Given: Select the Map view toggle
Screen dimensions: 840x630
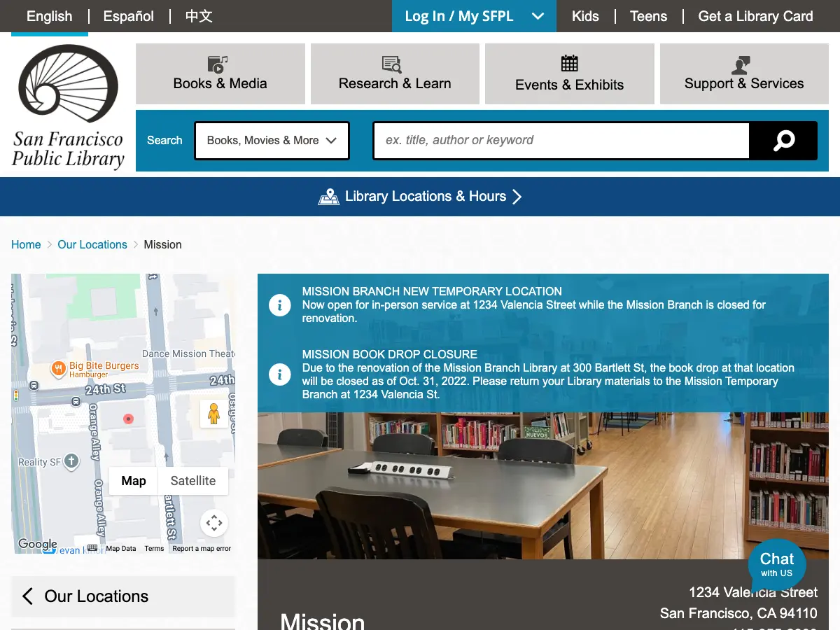Looking at the screenshot, I should pos(134,481).
